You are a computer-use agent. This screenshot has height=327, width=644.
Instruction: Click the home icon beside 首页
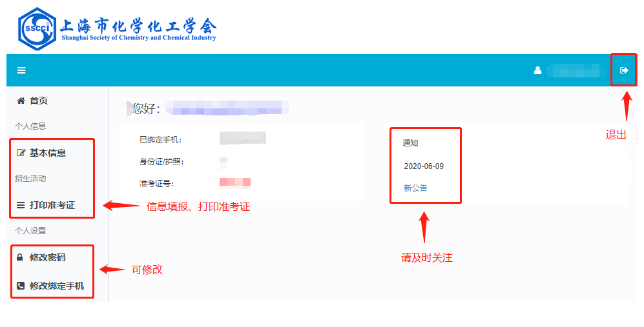tap(21, 101)
